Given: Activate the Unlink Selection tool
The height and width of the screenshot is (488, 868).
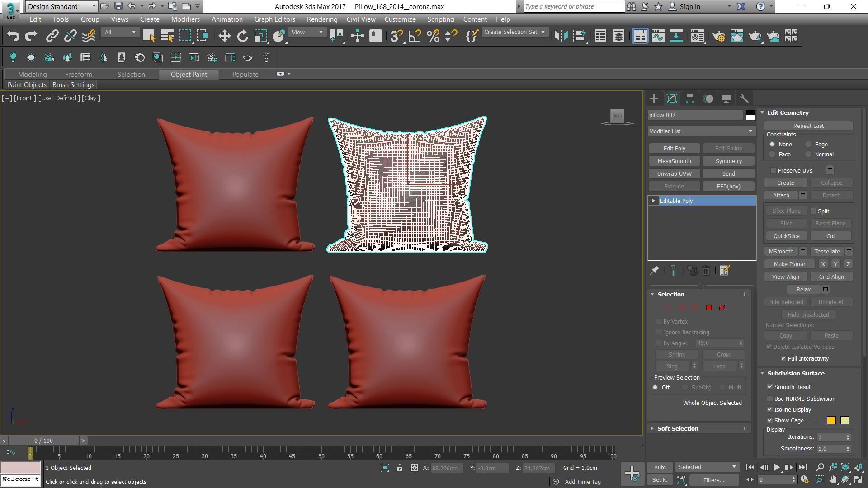Looking at the screenshot, I should click(x=70, y=36).
